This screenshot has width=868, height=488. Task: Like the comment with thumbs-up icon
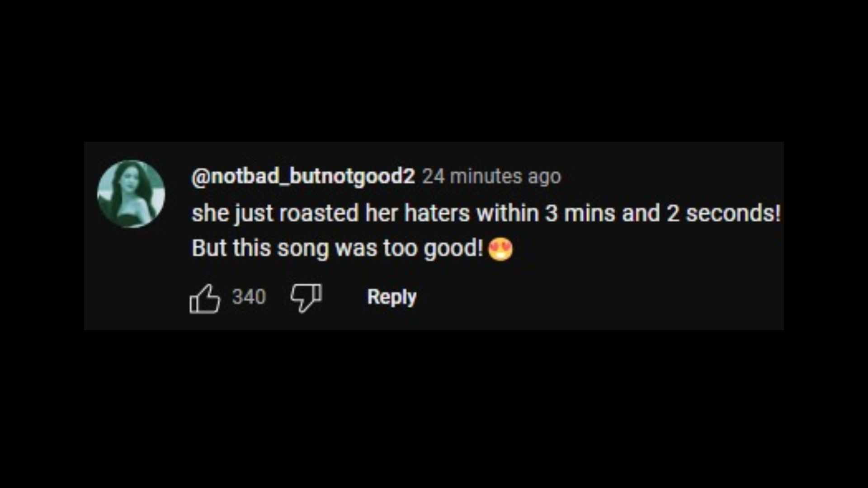[205, 298]
